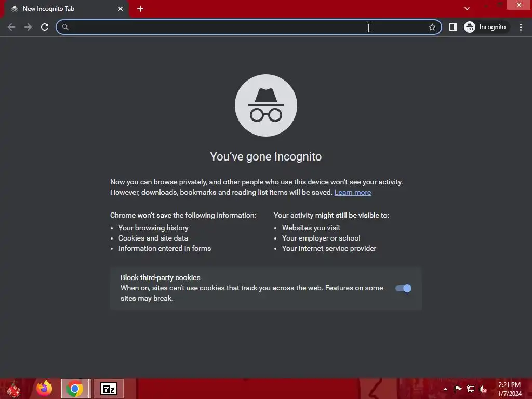Click the muted volume tray icon
The width and height of the screenshot is (532, 399).
[483, 389]
